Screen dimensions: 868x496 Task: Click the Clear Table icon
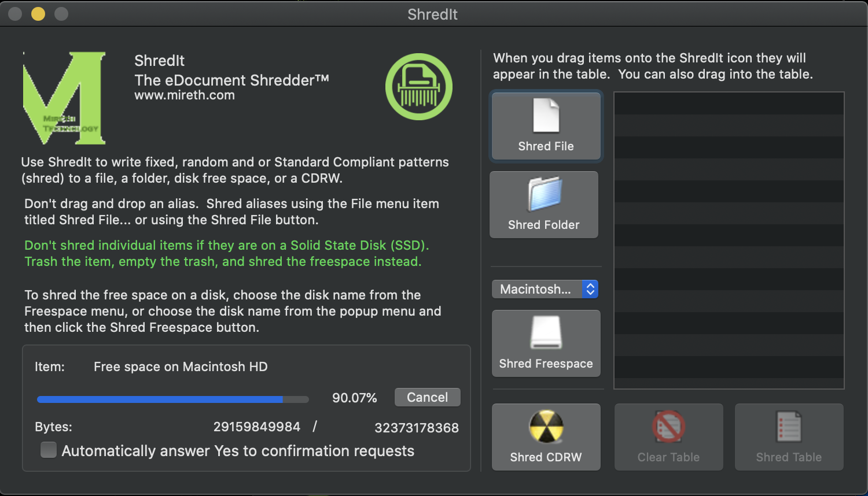668,427
